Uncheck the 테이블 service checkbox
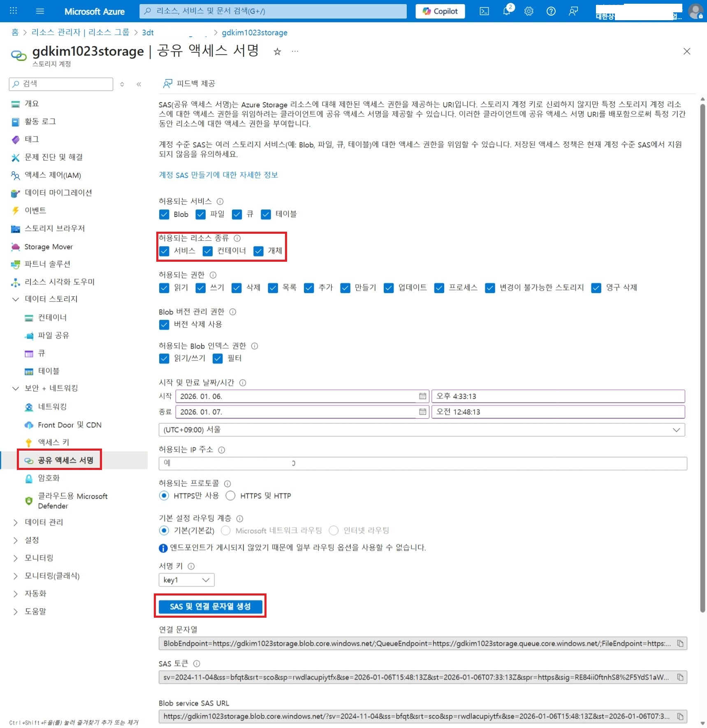 click(266, 214)
